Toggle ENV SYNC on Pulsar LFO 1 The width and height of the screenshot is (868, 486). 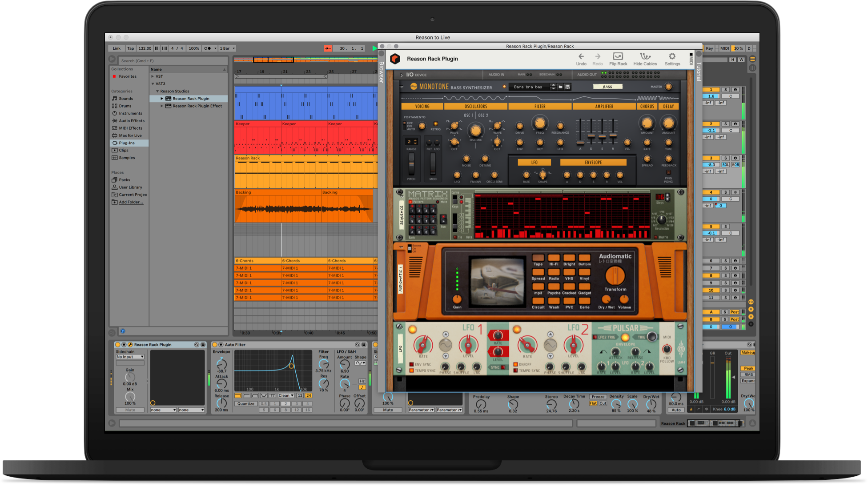point(411,364)
